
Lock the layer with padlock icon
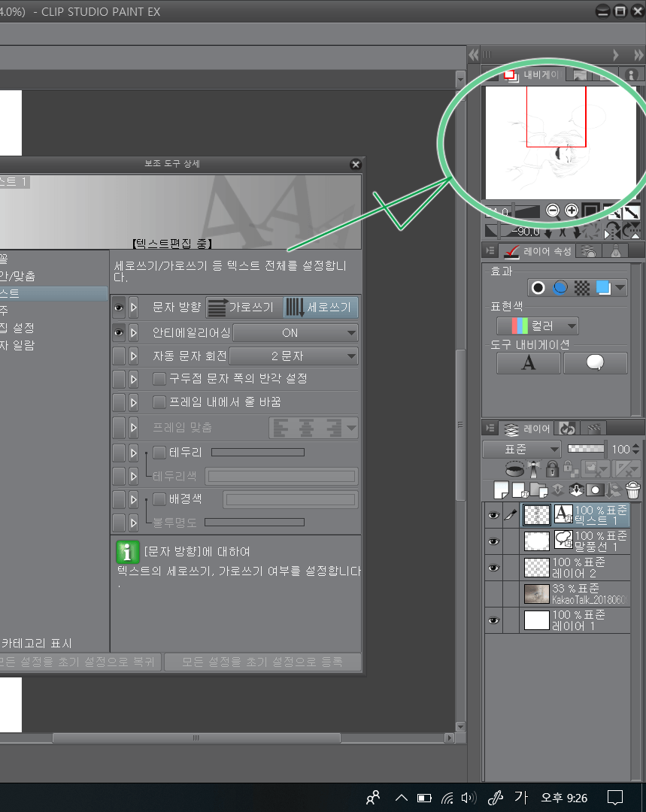pos(552,469)
